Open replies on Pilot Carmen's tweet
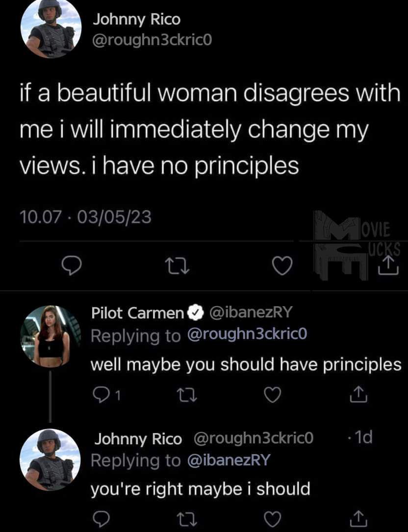The image size is (408, 532). tap(99, 393)
